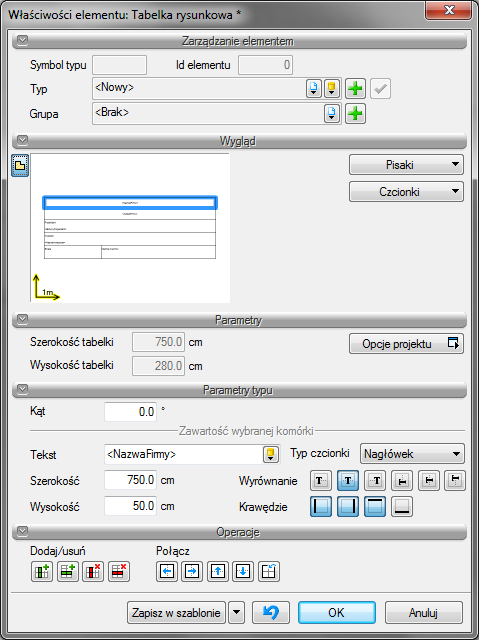Image resolution: width=479 pixels, height=640 pixels.
Task: Click the OK button
Action: click(337, 613)
